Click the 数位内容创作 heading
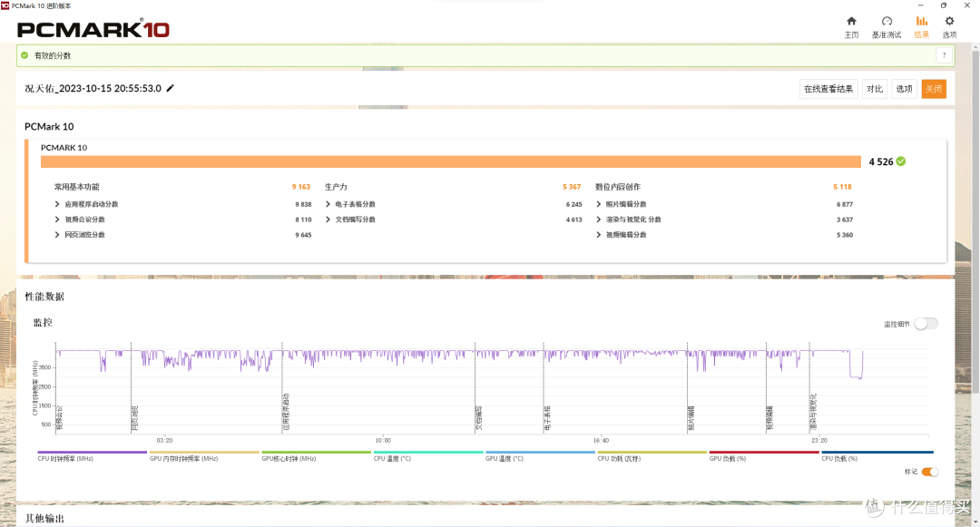The width and height of the screenshot is (980, 527). tap(618, 187)
